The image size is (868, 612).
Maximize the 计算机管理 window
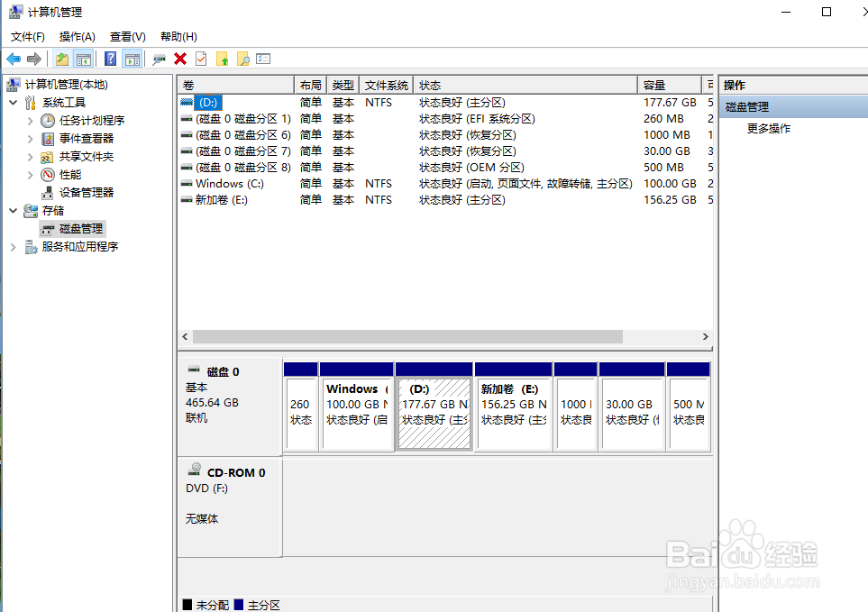(826, 13)
